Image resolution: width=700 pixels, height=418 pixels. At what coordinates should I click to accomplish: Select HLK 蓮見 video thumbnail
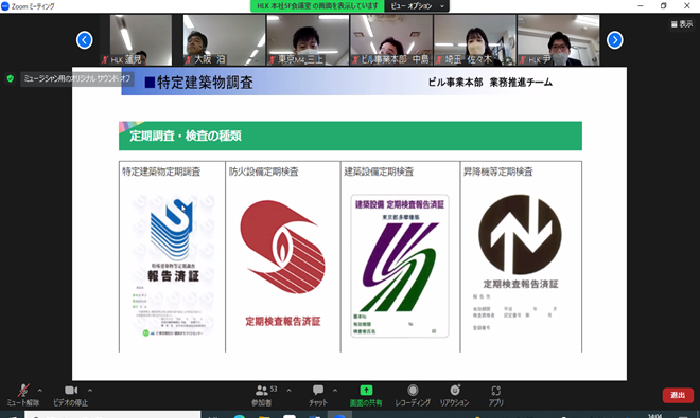[140, 40]
